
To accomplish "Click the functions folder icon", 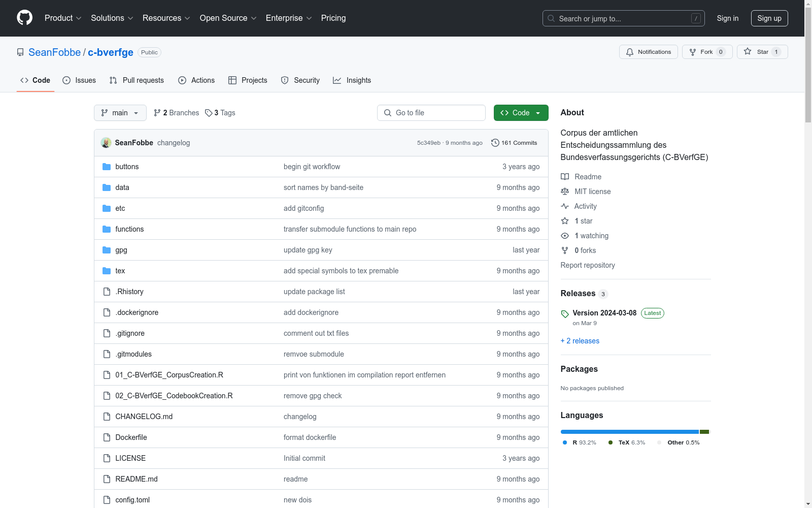I will (x=107, y=229).
